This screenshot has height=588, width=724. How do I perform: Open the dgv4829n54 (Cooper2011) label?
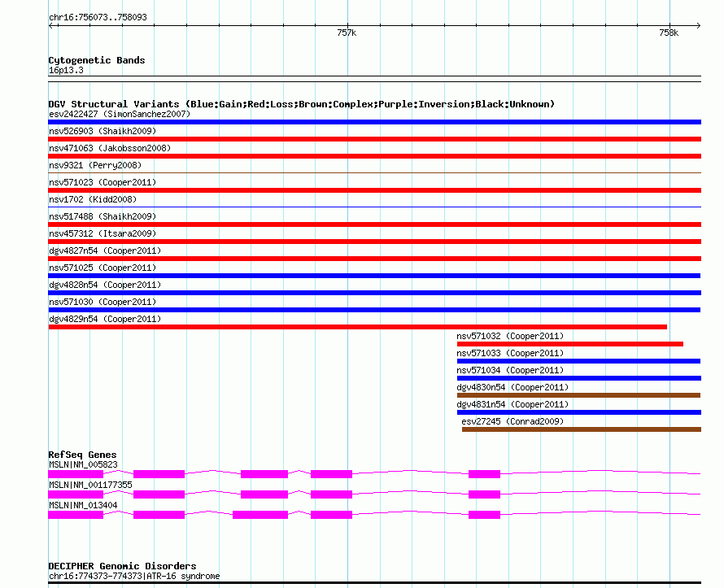pos(105,319)
